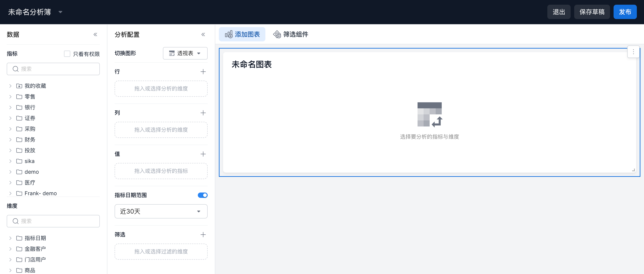Expand the 指标日期 dimension folder
644x274 pixels.
(x=10, y=238)
